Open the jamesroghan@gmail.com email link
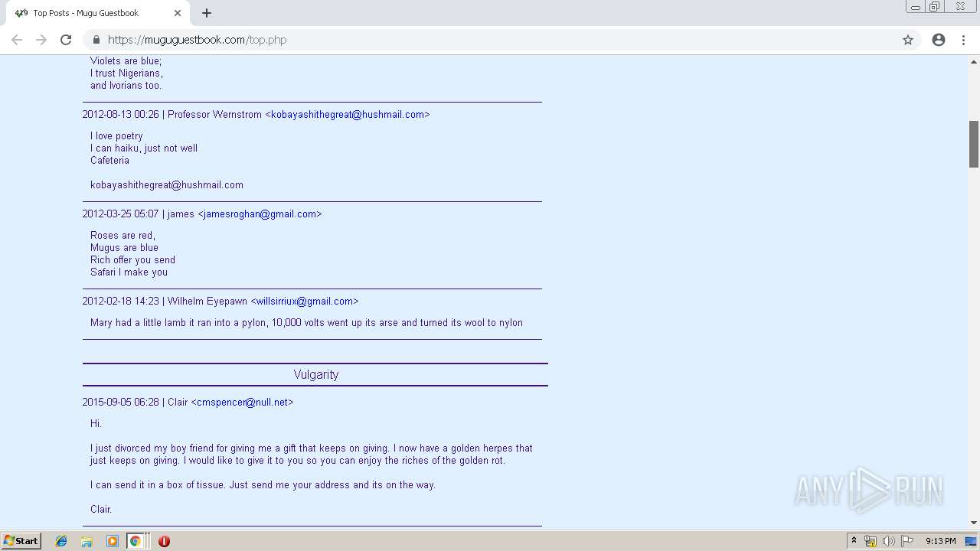The width and height of the screenshot is (980, 551). (260, 214)
